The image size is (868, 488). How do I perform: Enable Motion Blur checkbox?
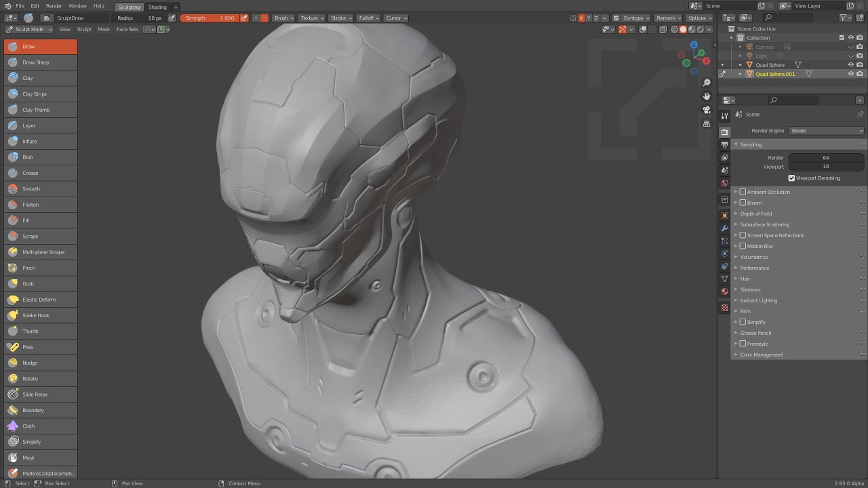[743, 246]
